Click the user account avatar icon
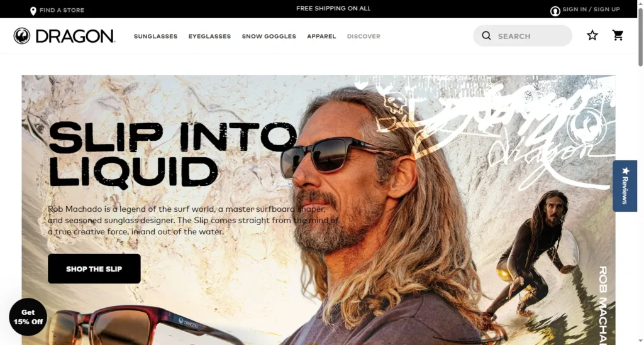 pyautogui.click(x=555, y=11)
